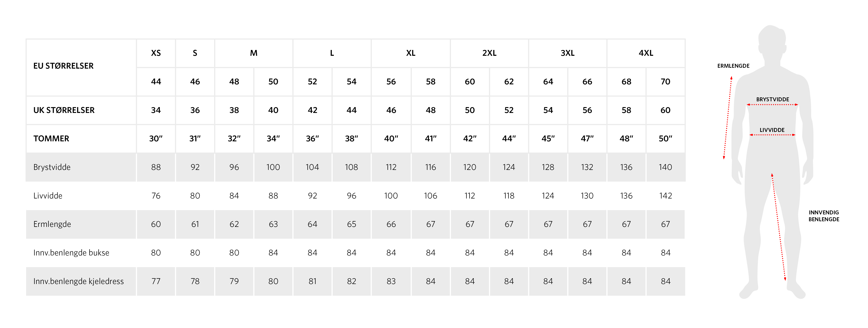Click the XS size column header
868x328 pixels.
click(x=156, y=53)
